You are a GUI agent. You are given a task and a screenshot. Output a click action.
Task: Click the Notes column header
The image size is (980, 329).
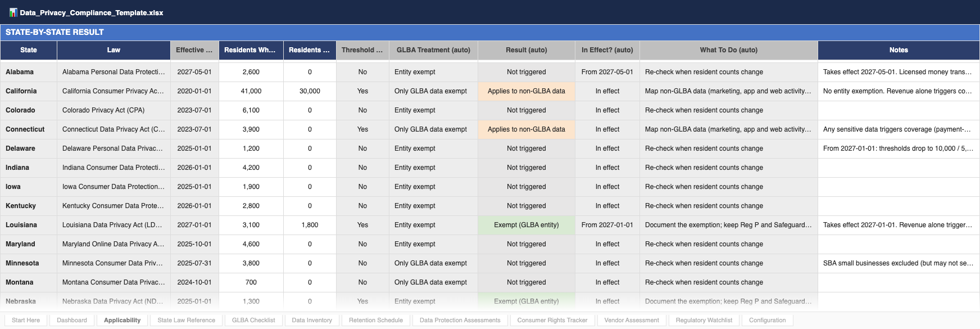(x=899, y=50)
